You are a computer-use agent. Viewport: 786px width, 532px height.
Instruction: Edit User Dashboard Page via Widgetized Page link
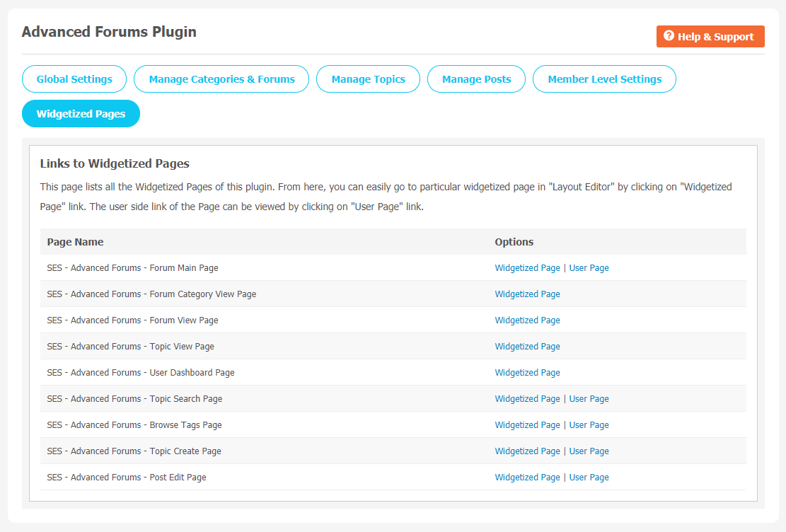[x=527, y=373]
